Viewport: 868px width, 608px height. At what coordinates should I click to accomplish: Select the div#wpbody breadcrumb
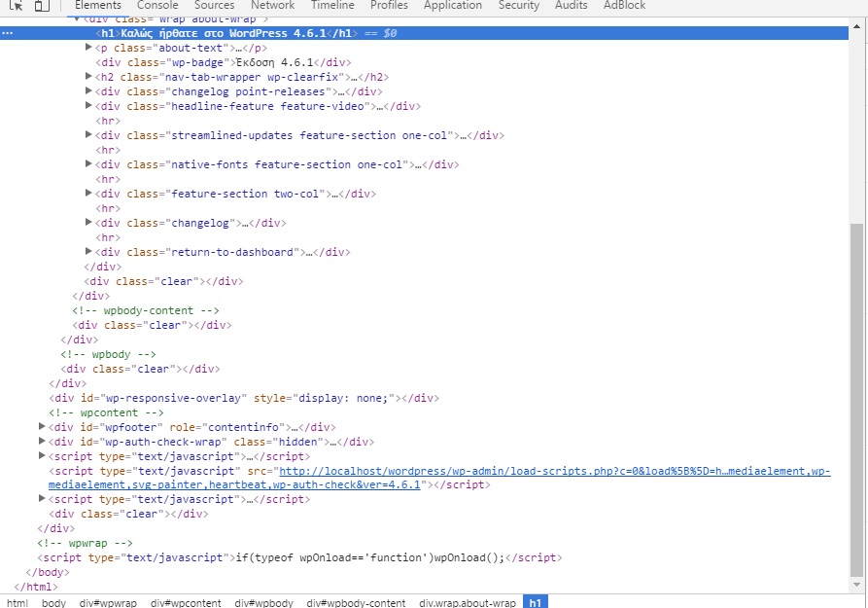pos(264,602)
